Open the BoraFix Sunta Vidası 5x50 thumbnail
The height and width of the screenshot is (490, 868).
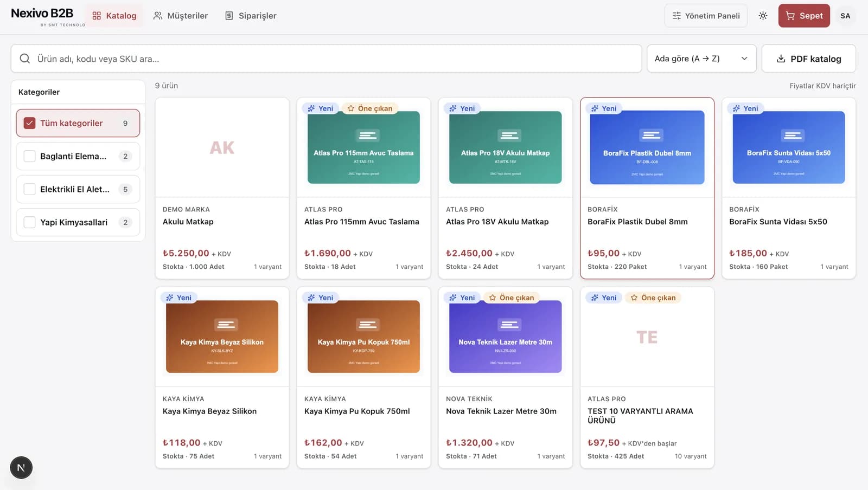(789, 147)
